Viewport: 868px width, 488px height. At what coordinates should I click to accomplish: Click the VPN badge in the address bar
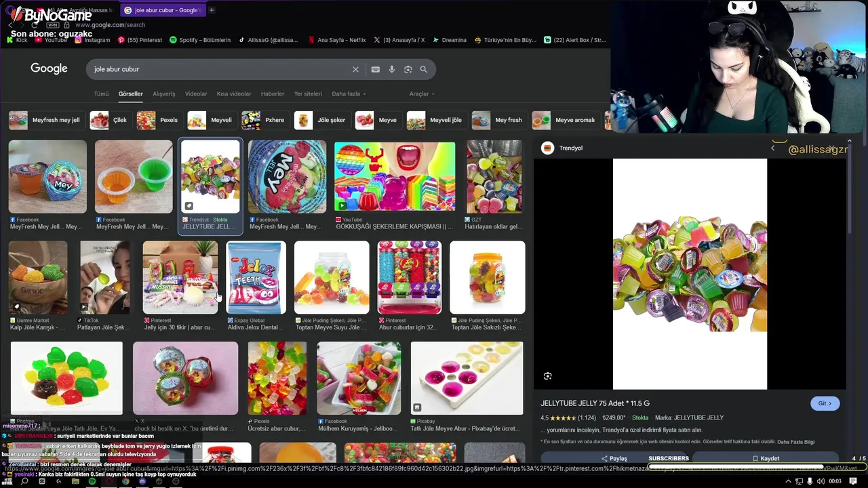point(53,25)
